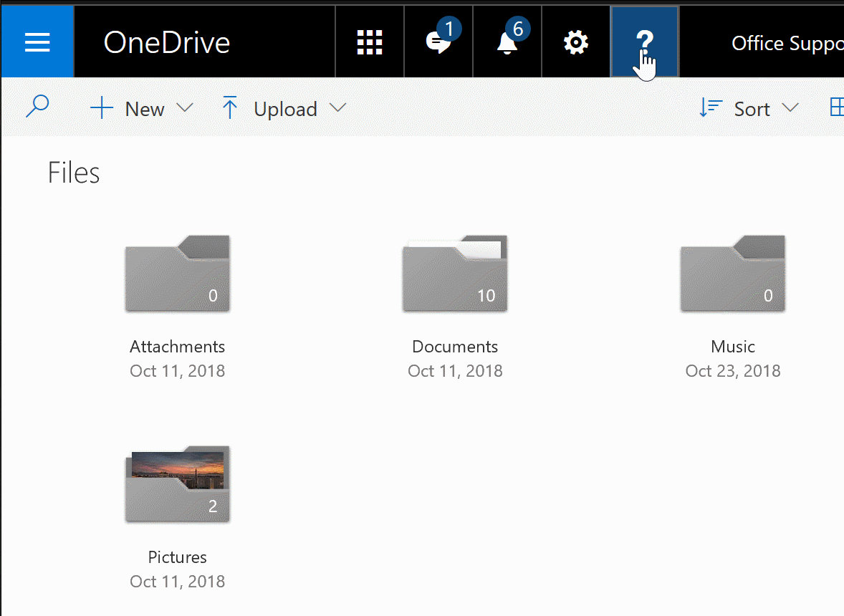Viewport: 844px width, 616px height.
Task: Click the Oct 23, 2018 date
Action: [x=733, y=371]
